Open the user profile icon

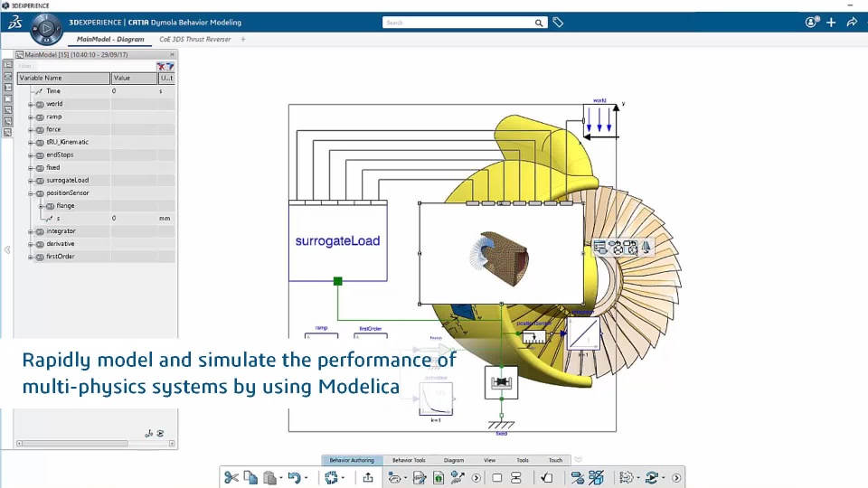point(811,22)
